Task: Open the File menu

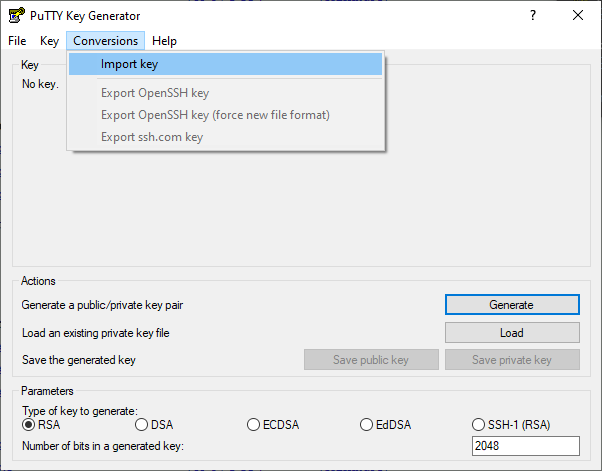Action: pyautogui.click(x=17, y=41)
